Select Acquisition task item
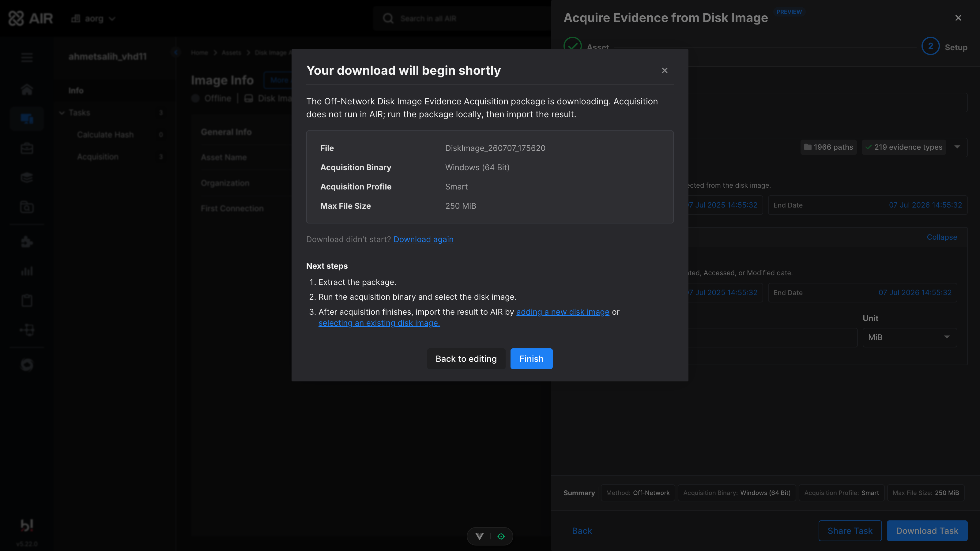This screenshot has width=980, height=551. click(x=98, y=157)
